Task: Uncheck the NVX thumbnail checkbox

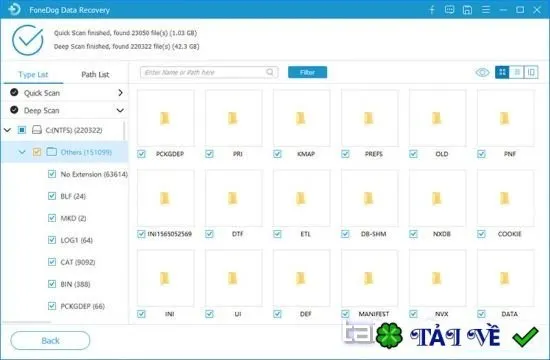Action: [414, 314]
